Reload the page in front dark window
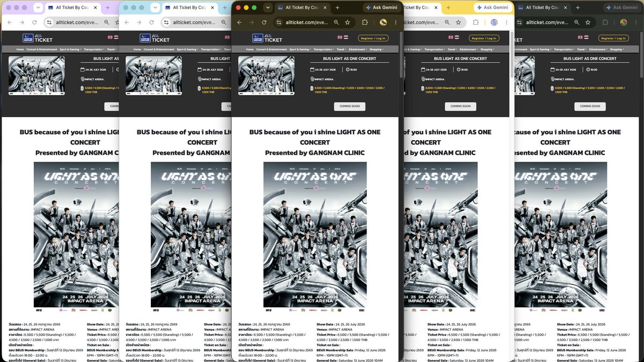 coord(264,23)
